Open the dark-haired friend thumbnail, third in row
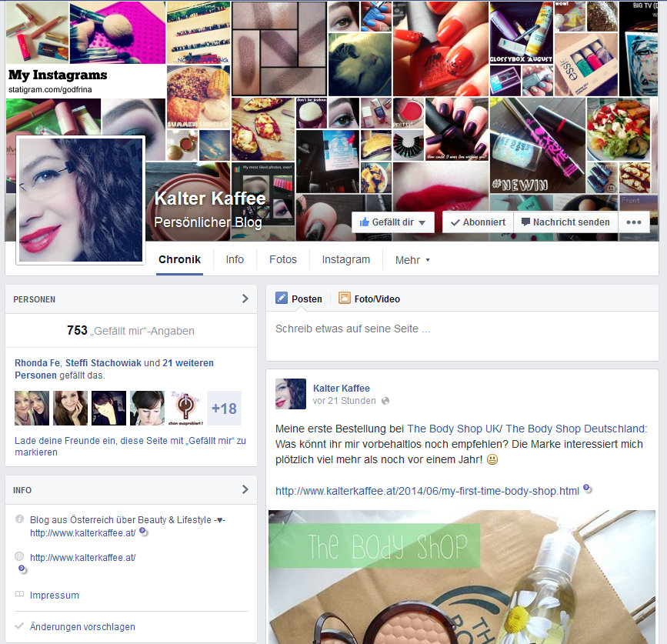 click(109, 409)
